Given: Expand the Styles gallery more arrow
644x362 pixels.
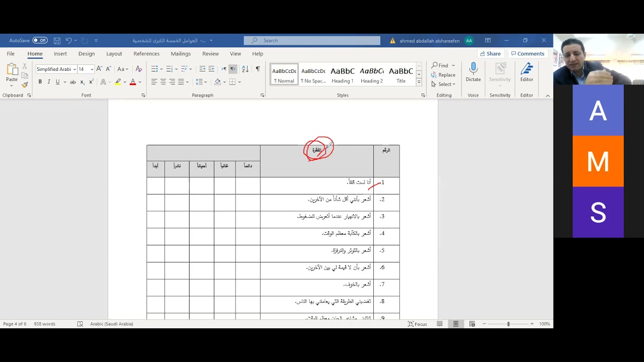Looking at the screenshot, I should pos(419,82).
